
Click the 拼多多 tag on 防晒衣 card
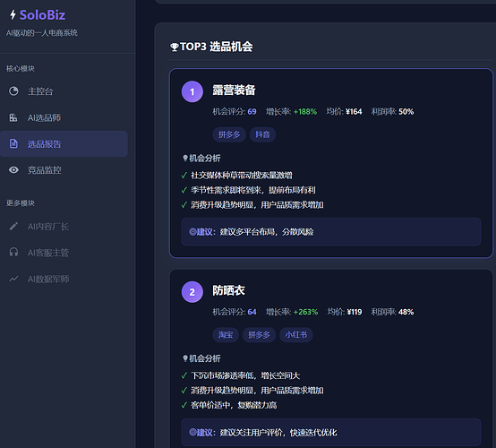[x=259, y=334]
